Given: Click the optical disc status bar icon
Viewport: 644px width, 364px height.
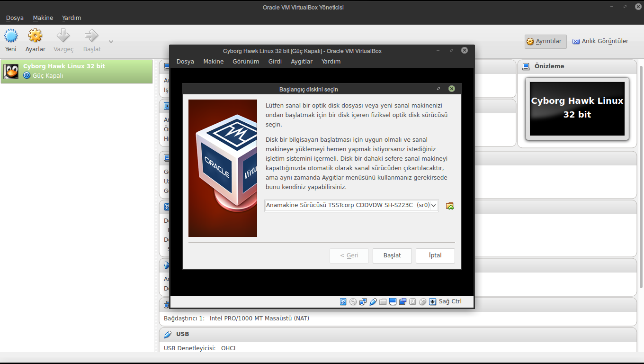Looking at the screenshot, I should tap(353, 301).
